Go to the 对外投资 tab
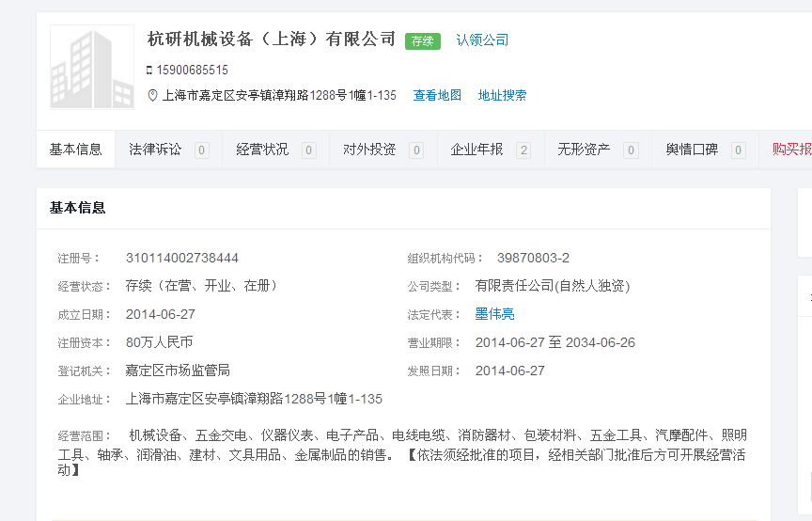Viewport: 812px width, 521px height. pyautogui.click(x=369, y=150)
